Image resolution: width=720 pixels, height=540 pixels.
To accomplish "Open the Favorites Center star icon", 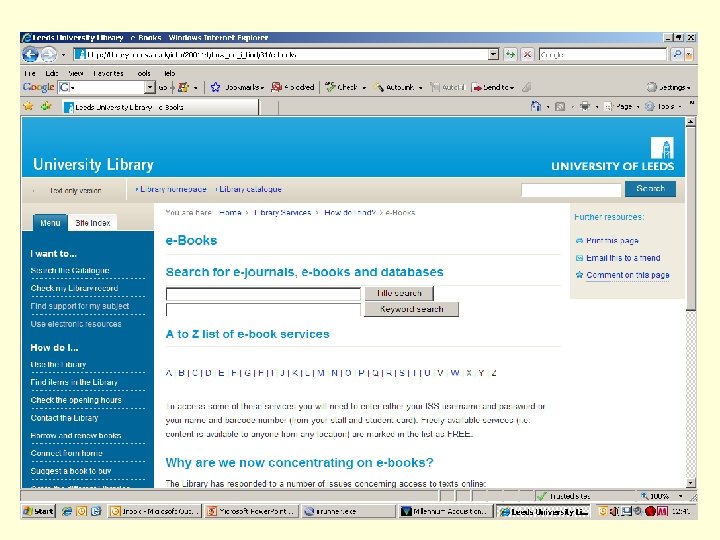I will 28,107.
